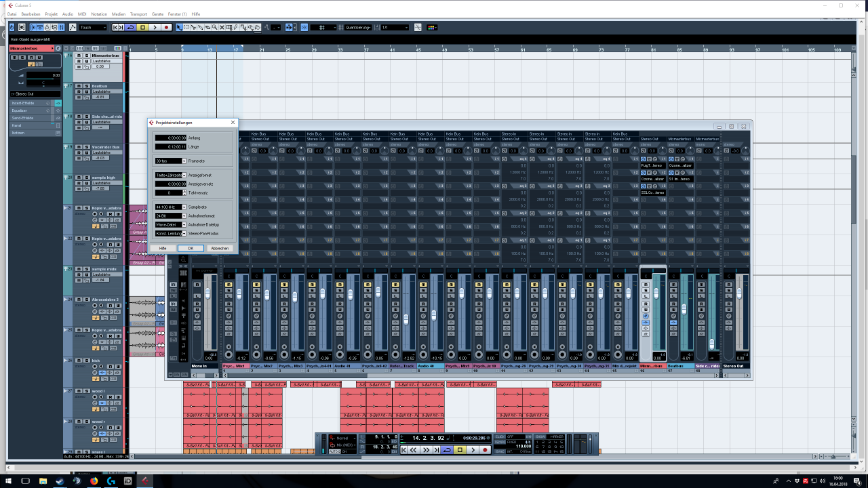Toggle the CLICK metronome in transport bar

coord(500,436)
